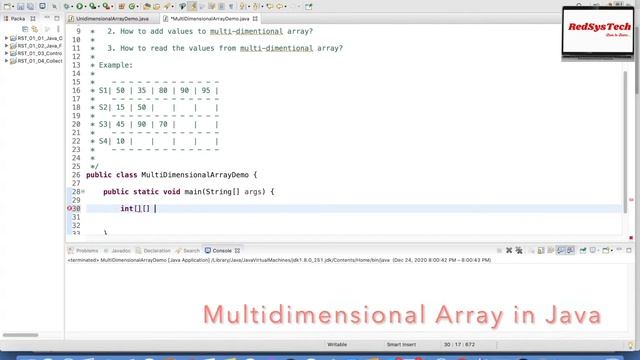Click Display Selected Console icon
The height and width of the screenshot is (360, 640).
[x=593, y=251]
